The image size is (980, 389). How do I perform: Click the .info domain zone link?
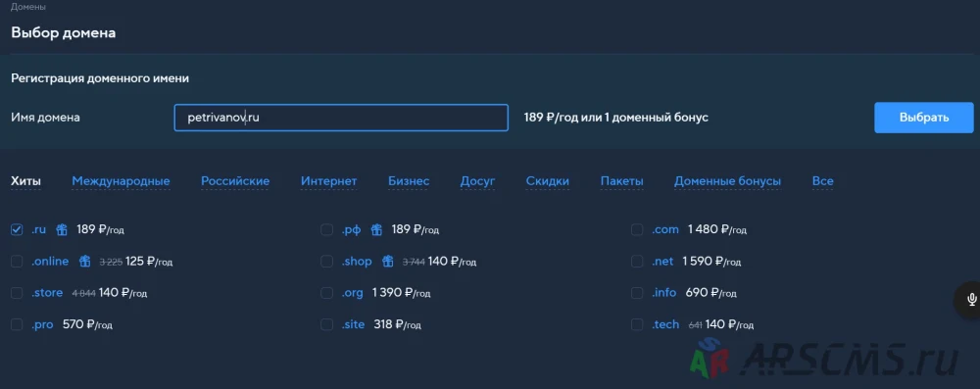(663, 293)
